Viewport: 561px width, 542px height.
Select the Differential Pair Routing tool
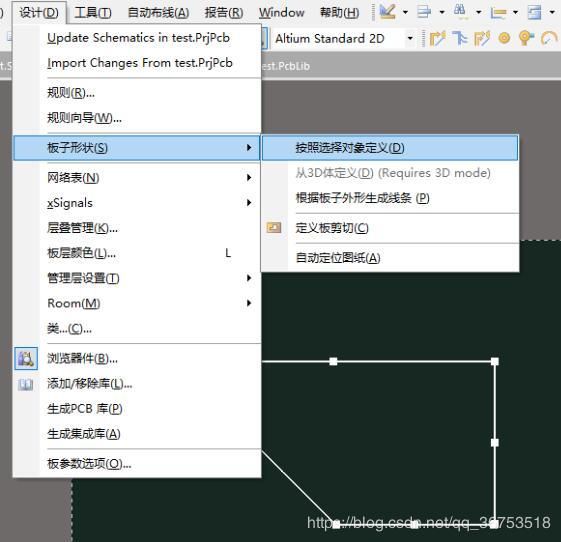[x=482, y=38]
